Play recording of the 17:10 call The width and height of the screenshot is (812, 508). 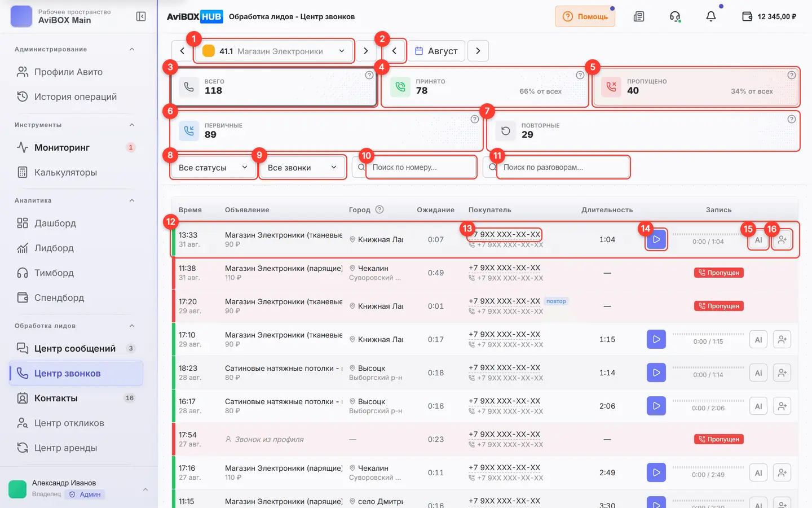(656, 339)
